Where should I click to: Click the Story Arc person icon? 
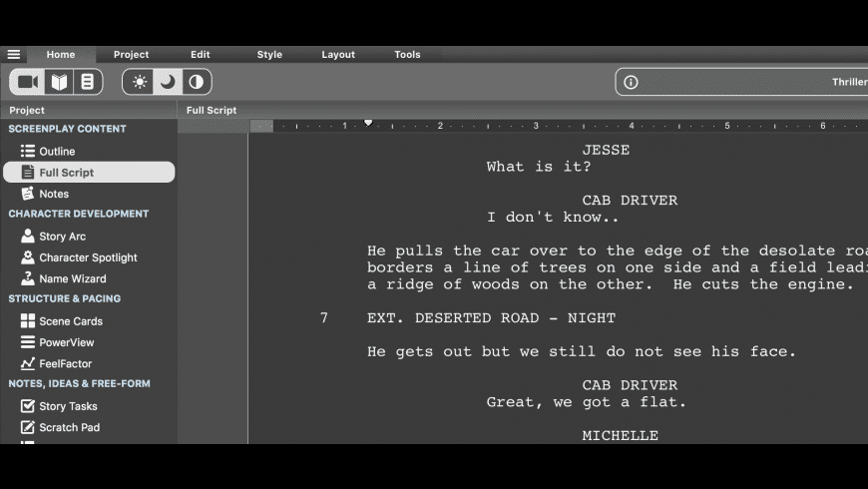point(28,236)
